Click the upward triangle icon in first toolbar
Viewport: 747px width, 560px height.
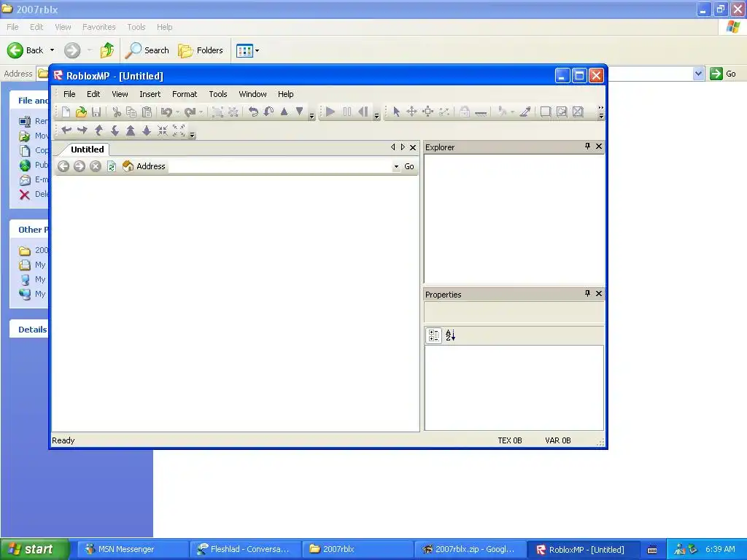(284, 112)
